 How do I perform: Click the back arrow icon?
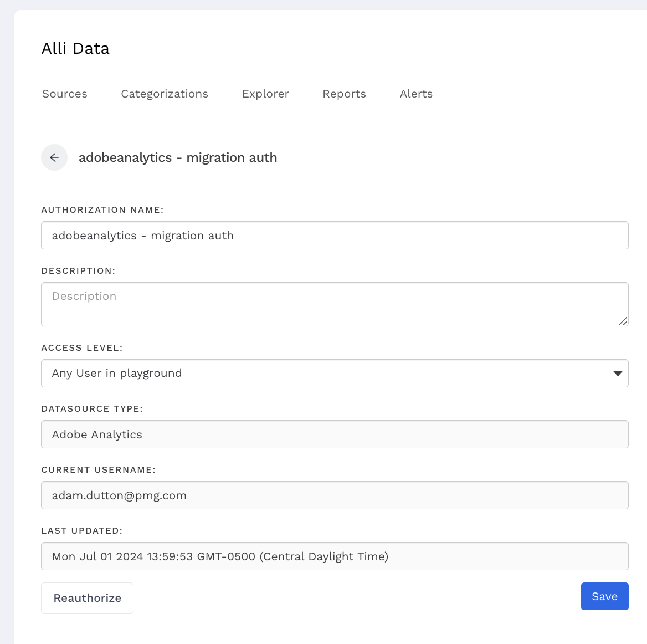(54, 157)
